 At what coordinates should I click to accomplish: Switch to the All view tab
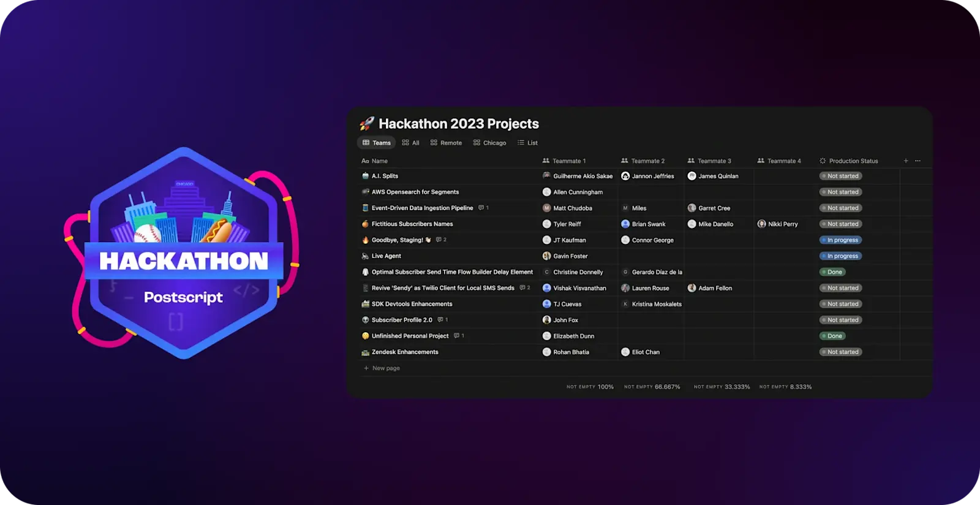point(410,143)
